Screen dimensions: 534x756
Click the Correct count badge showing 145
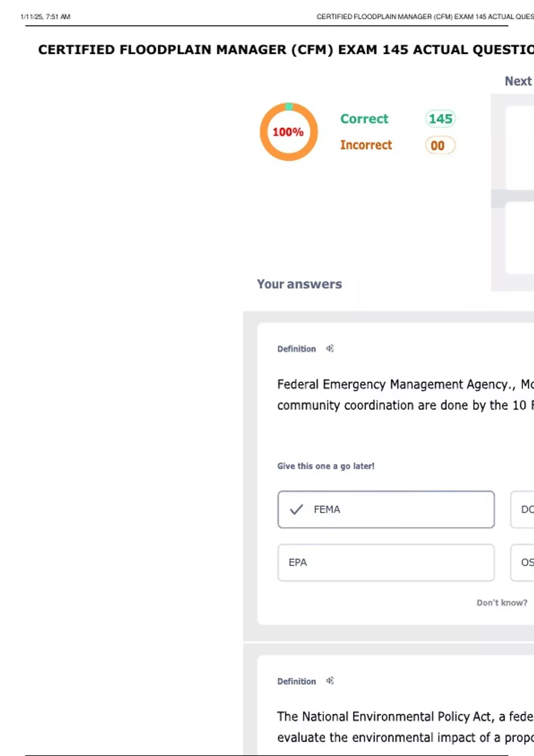pos(440,119)
